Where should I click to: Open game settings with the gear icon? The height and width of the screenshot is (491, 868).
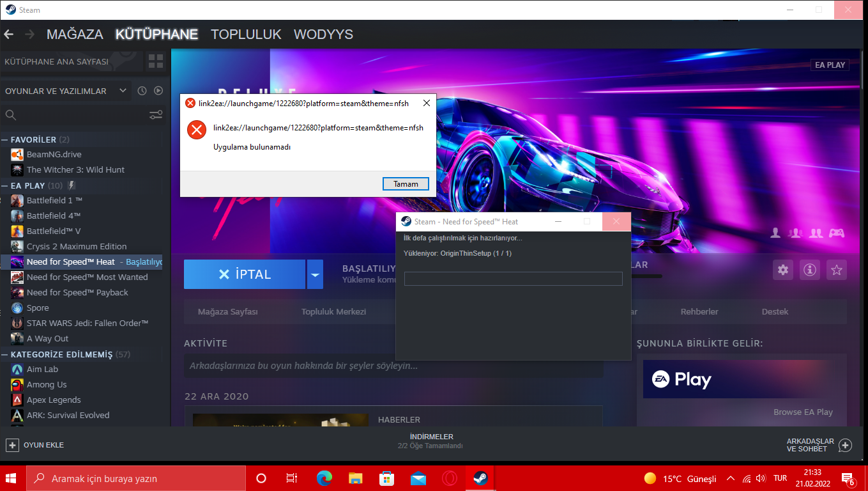[783, 270]
